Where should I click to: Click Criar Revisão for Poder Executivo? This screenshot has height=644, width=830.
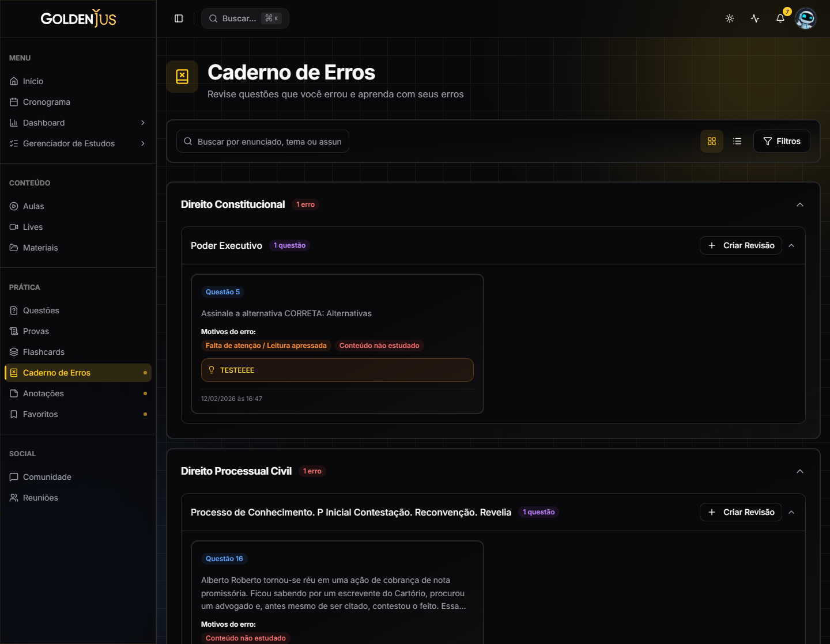click(x=741, y=245)
